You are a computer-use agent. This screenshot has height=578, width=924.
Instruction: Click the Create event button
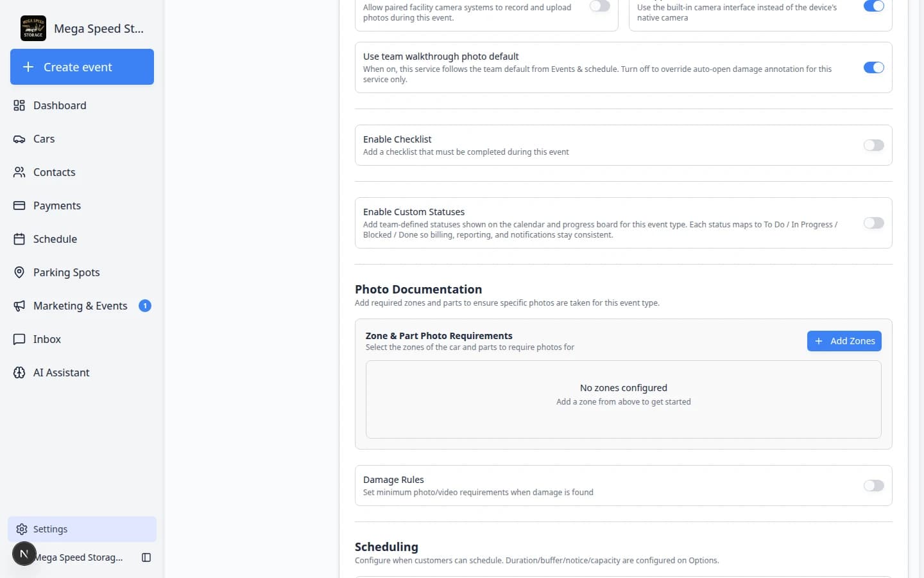point(82,67)
